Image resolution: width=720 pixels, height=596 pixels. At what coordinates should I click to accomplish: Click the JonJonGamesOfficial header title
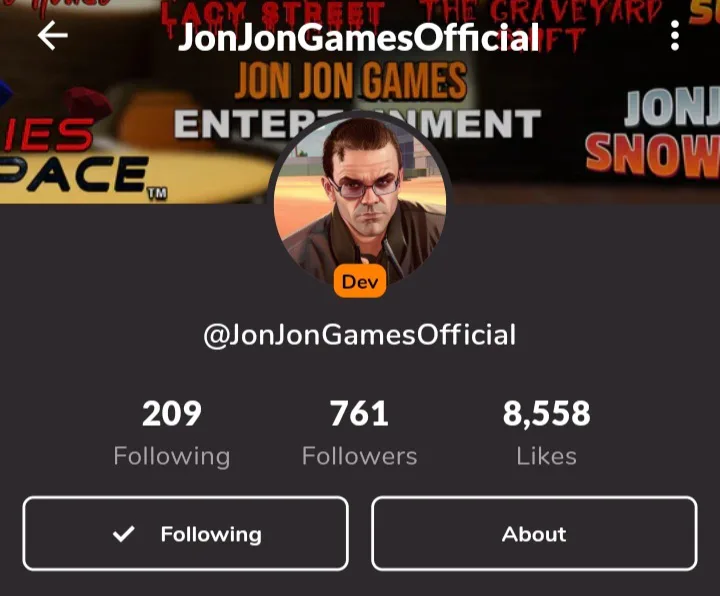click(x=359, y=37)
